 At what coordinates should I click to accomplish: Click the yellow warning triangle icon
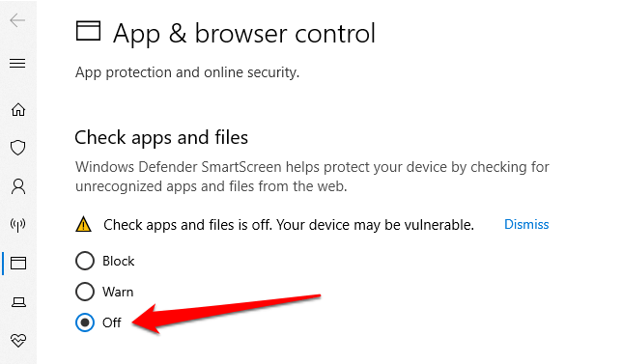coord(83,224)
